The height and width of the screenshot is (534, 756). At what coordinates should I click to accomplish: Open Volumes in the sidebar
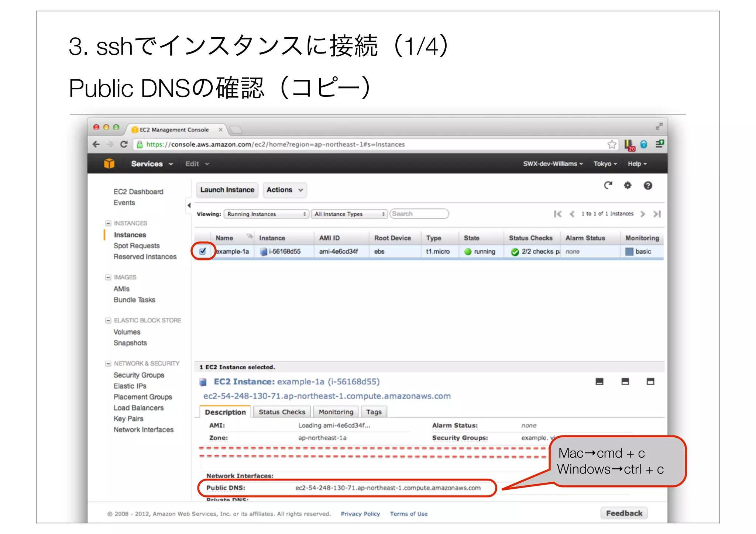[x=127, y=332]
